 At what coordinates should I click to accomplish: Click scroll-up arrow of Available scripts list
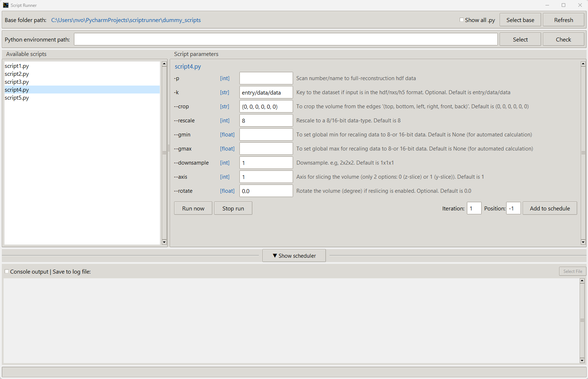pos(164,64)
